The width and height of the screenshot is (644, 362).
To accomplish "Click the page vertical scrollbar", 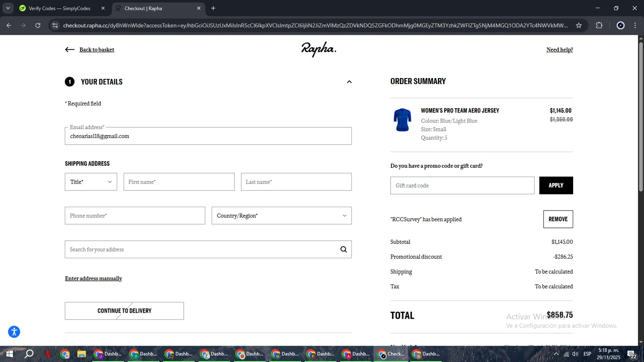I will (x=641, y=117).
